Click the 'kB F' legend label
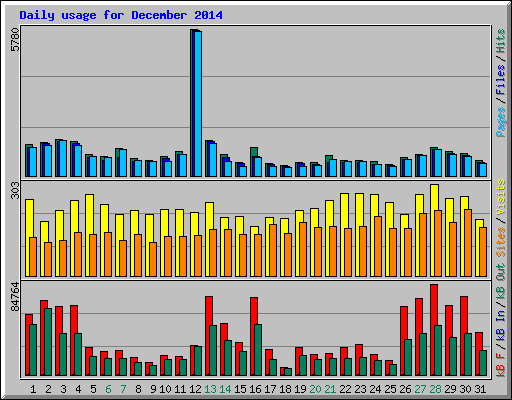512x400 pixels. tap(500, 365)
